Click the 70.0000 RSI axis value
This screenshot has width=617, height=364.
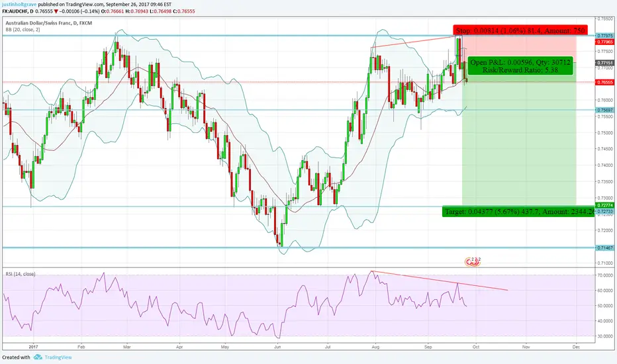606,275
